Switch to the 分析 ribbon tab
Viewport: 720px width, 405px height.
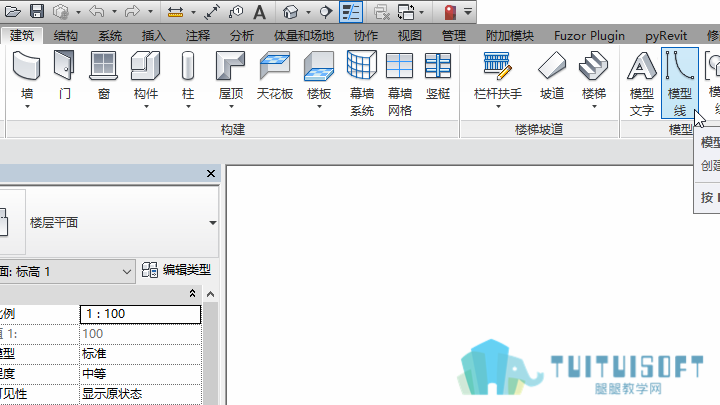click(x=242, y=36)
